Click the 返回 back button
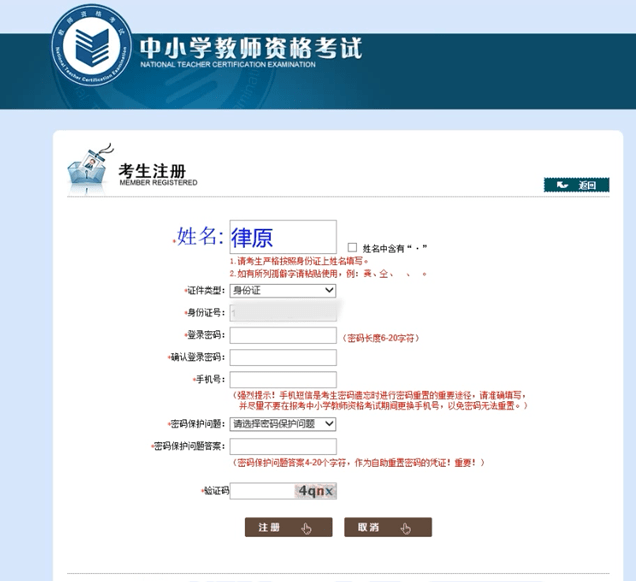Screen dimensions: 636x582 click(x=575, y=185)
